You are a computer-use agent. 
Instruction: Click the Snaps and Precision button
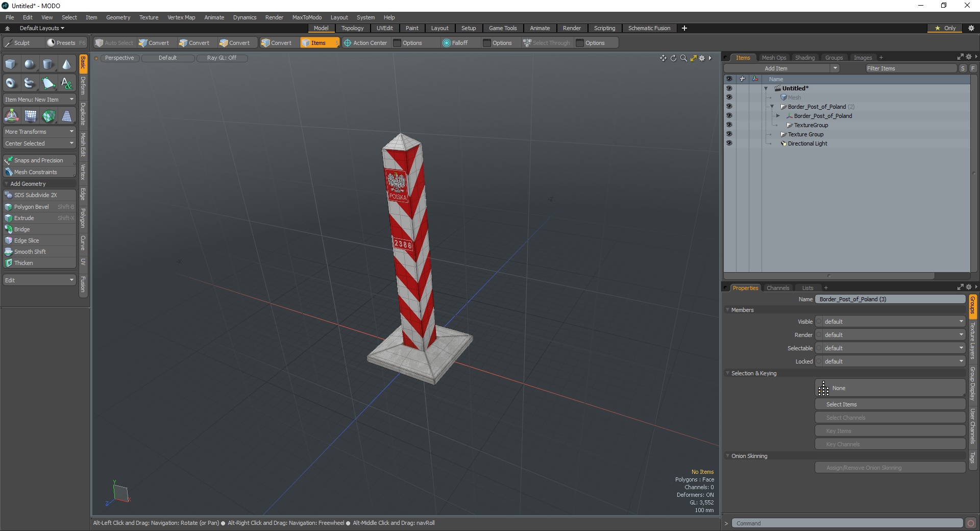(39, 160)
